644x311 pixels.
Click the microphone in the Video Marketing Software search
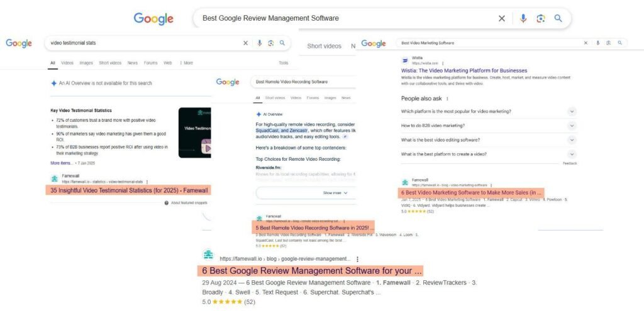click(597, 43)
